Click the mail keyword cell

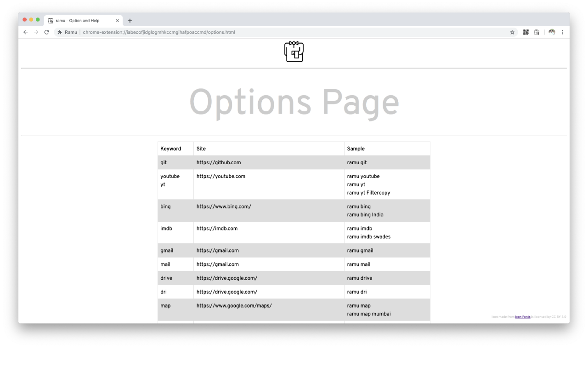point(175,264)
